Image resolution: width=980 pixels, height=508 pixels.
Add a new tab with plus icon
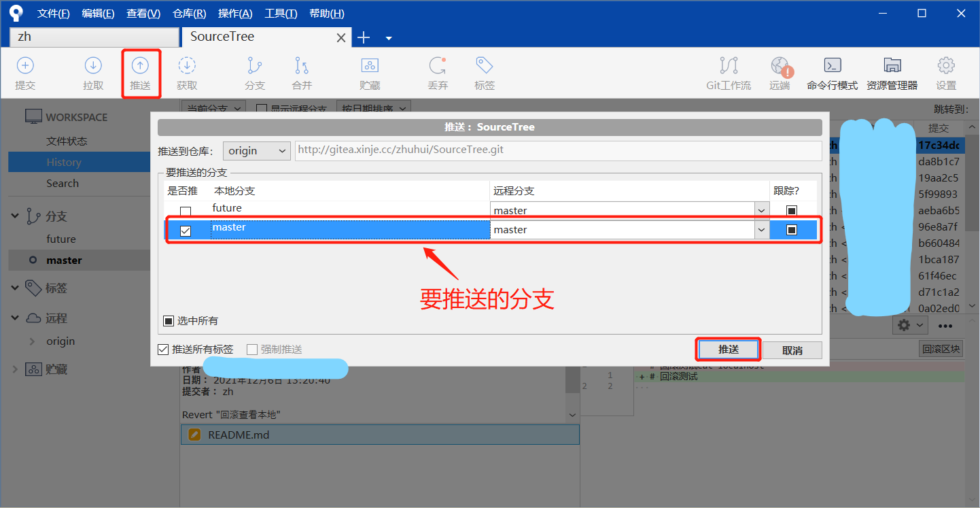pos(364,37)
